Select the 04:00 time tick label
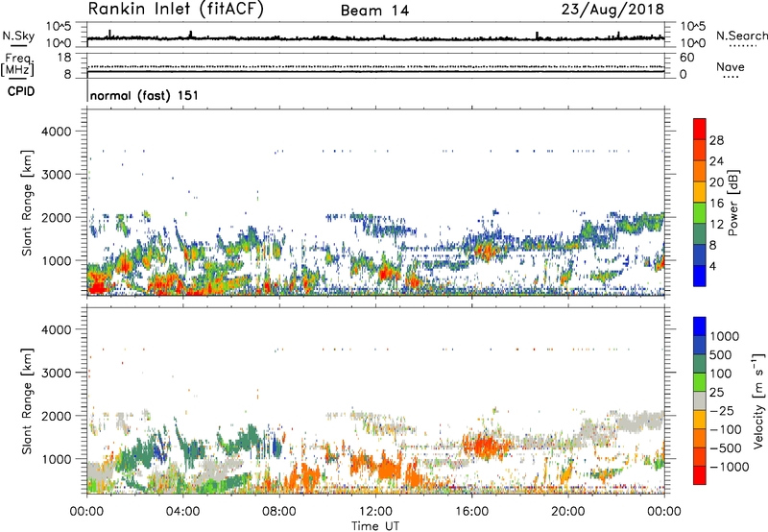Image resolution: width=768 pixels, height=532 pixels. [x=182, y=512]
